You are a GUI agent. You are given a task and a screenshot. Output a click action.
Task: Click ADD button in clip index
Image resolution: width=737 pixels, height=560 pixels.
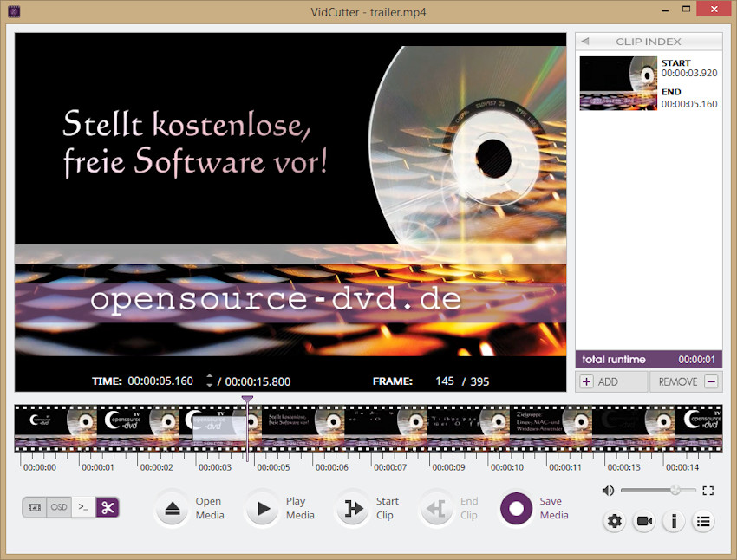coord(611,381)
